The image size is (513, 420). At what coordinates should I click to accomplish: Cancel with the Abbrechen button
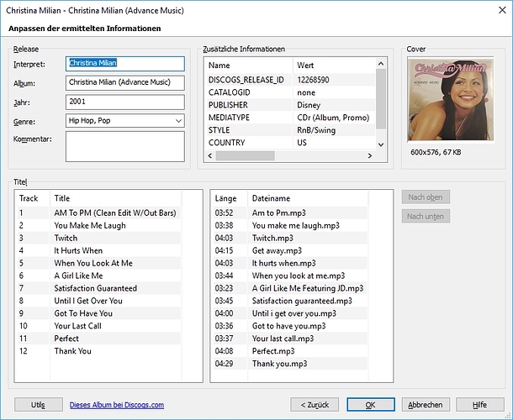coord(426,405)
